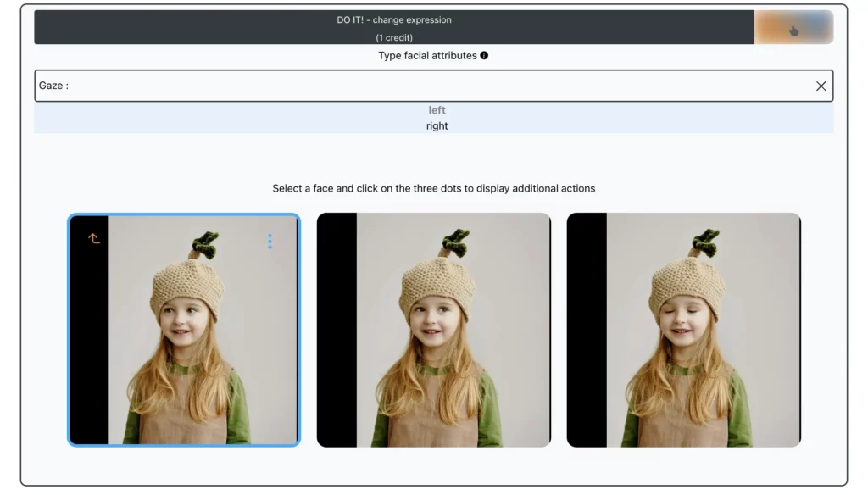Click the "right" suggestion row under the field
868x495 pixels.
coord(437,125)
